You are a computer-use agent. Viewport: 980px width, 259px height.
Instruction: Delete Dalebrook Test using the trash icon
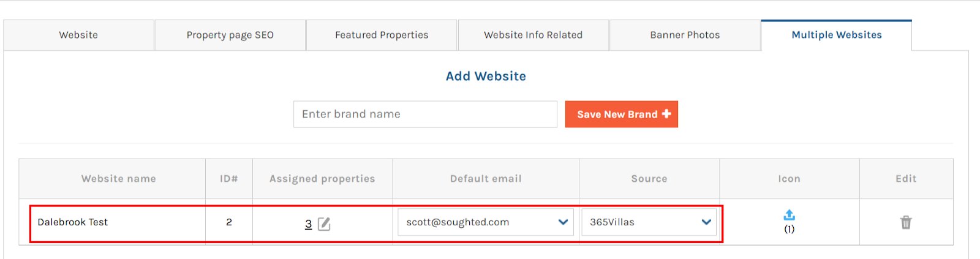[x=906, y=222]
